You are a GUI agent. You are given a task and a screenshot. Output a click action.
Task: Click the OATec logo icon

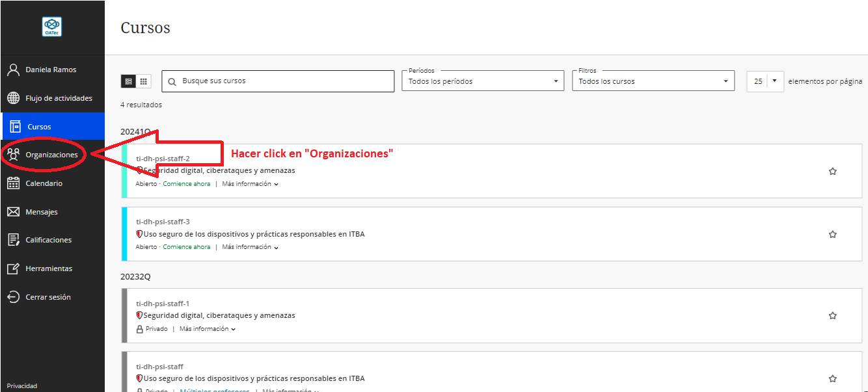pos(52,27)
